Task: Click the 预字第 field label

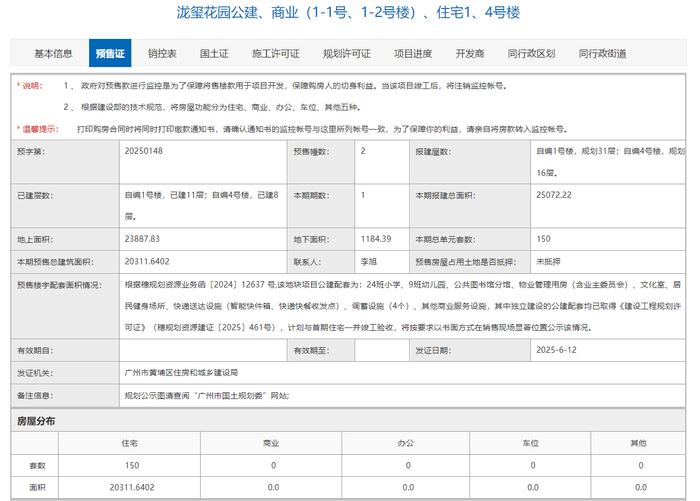Action: click(31, 151)
